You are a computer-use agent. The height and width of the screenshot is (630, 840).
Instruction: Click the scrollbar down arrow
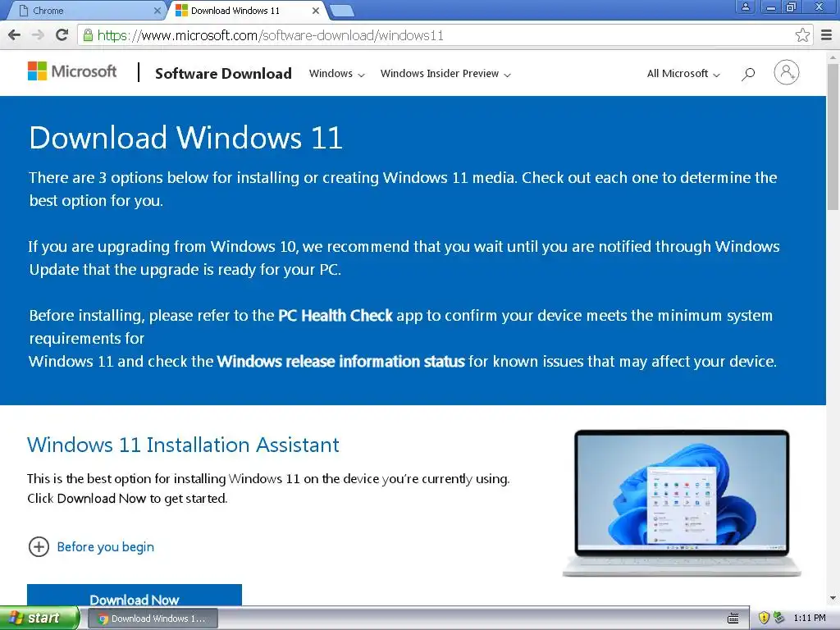[833, 598]
